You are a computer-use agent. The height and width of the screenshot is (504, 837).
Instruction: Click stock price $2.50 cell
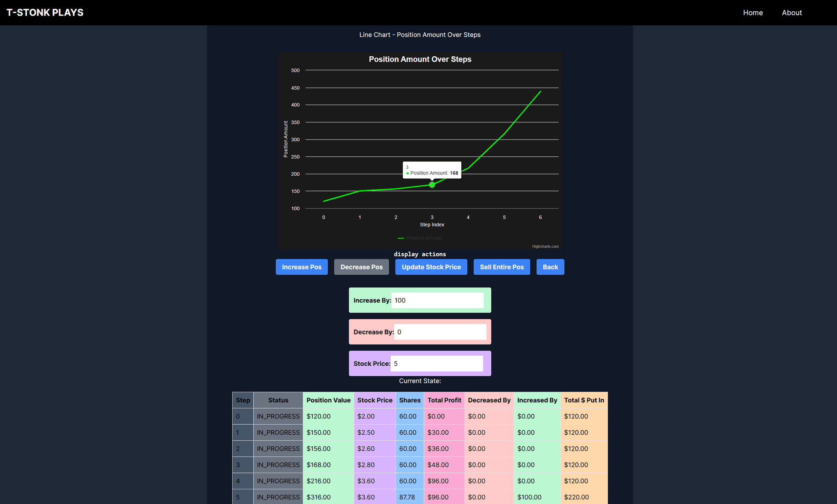click(x=375, y=432)
